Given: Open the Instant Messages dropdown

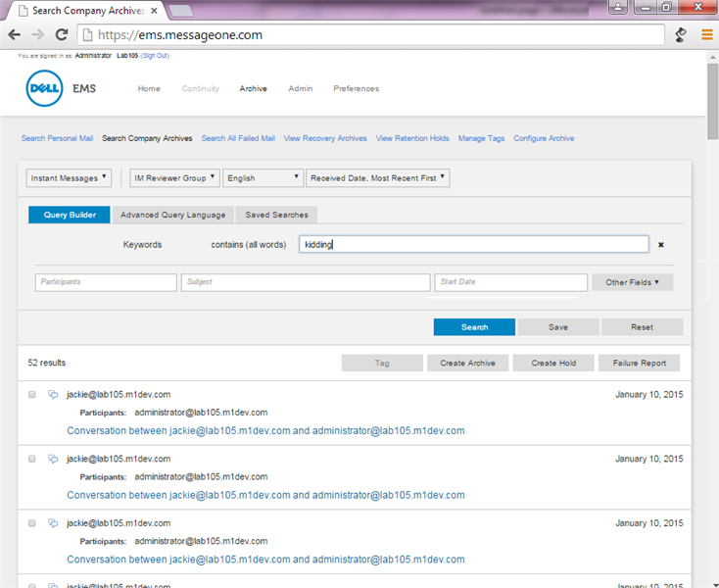Looking at the screenshot, I should [x=69, y=178].
